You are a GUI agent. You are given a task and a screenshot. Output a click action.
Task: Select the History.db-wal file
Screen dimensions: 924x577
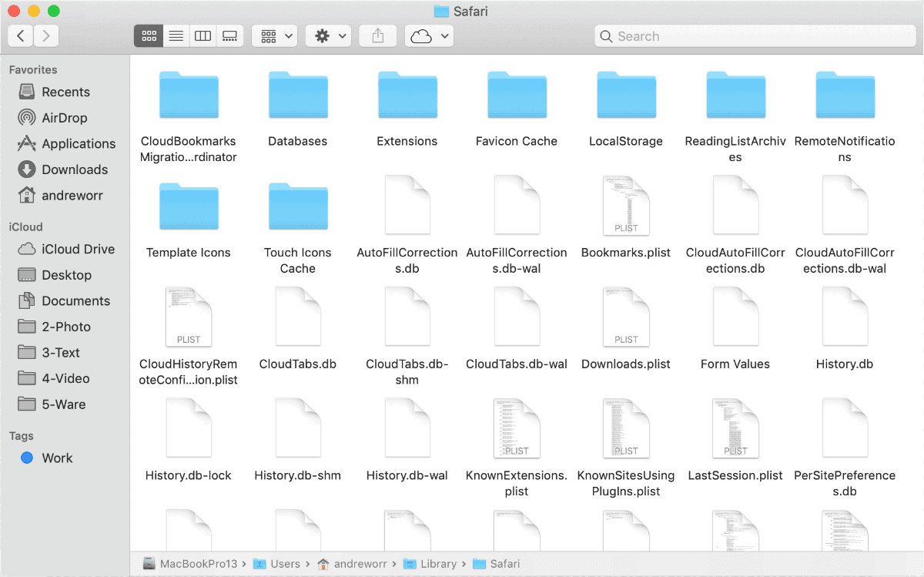407,428
